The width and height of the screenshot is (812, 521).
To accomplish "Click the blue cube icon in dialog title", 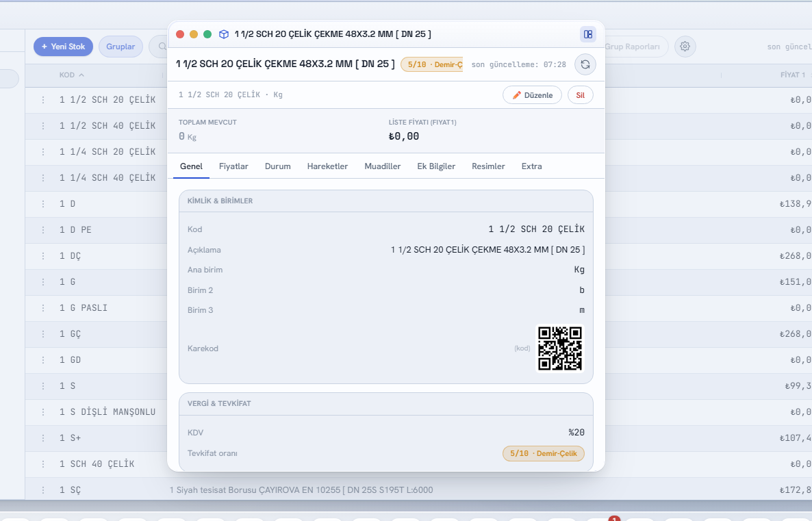I will tap(224, 34).
